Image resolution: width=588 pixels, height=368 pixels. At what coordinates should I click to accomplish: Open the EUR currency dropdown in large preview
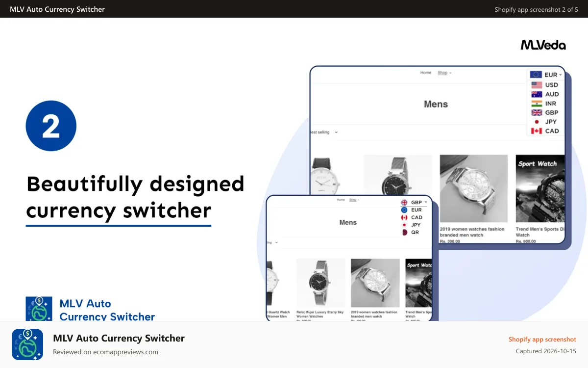545,75
